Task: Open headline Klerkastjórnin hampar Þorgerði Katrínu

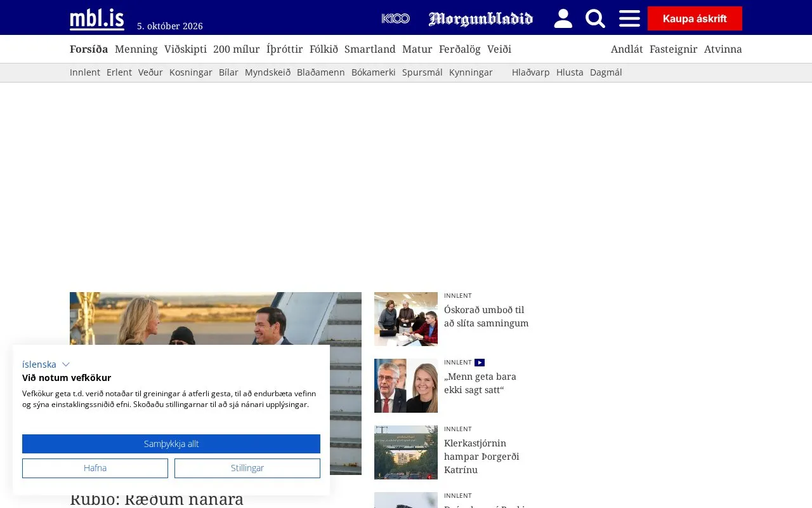Action: point(481,457)
